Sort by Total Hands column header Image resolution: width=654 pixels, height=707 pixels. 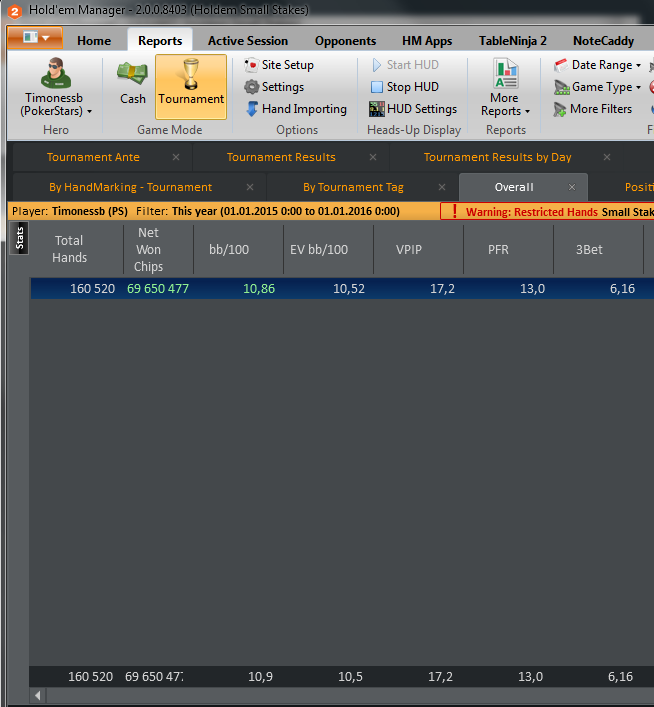[x=69, y=249]
